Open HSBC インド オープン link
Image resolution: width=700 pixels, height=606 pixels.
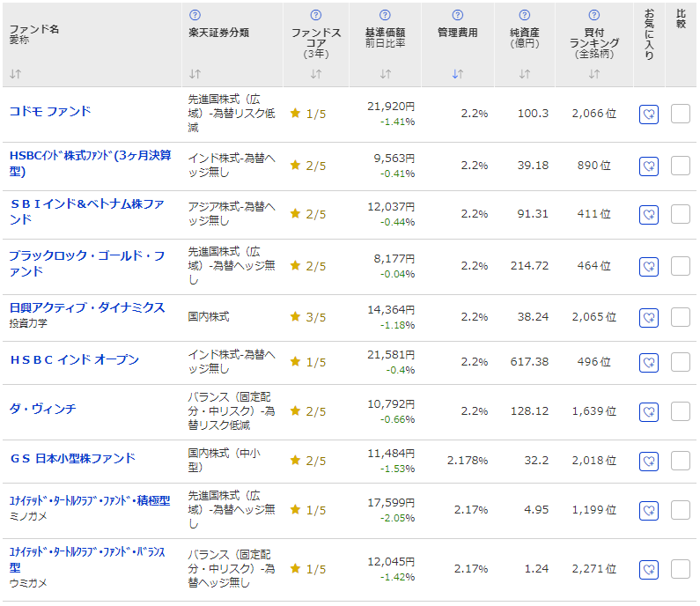(x=75, y=360)
